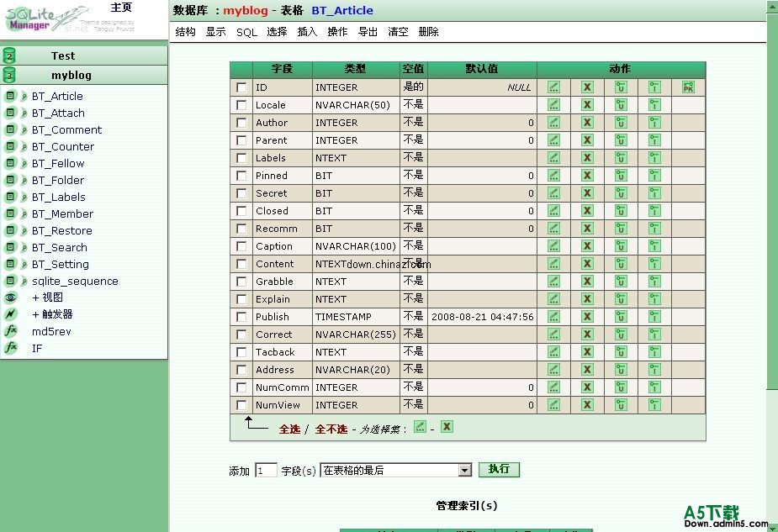Switch to the 导出 export menu item
This screenshot has height=532, width=778.
click(x=368, y=32)
